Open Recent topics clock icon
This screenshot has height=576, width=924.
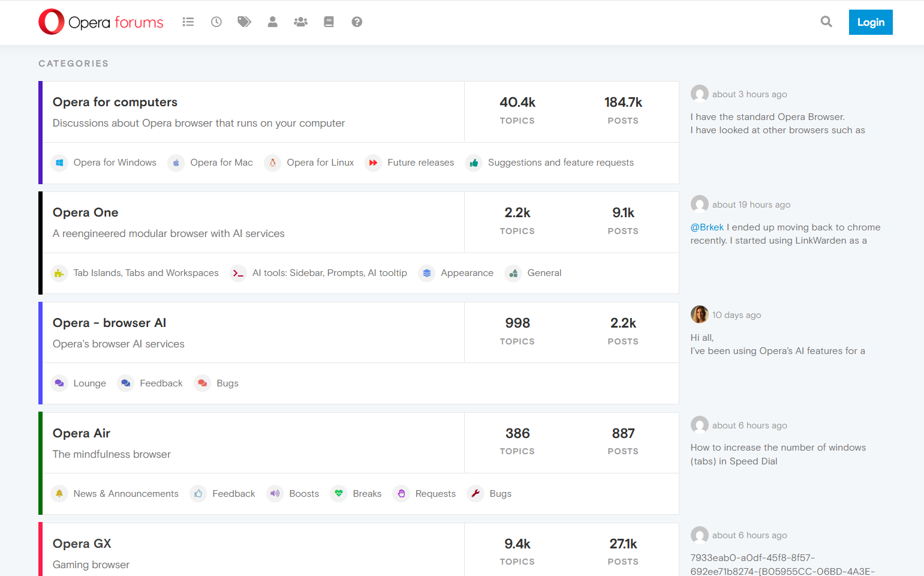coord(216,22)
